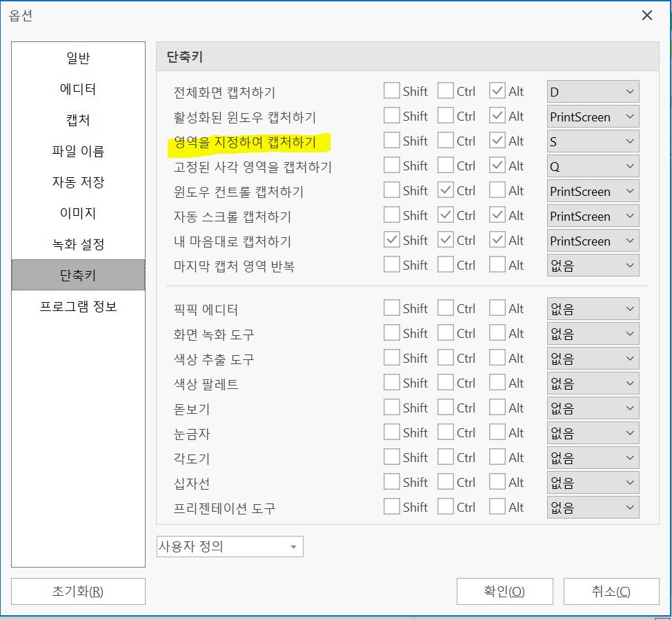The height and width of the screenshot is (620, 672).
Task: Open key dropdown showing Q
Action: (593, 166)
